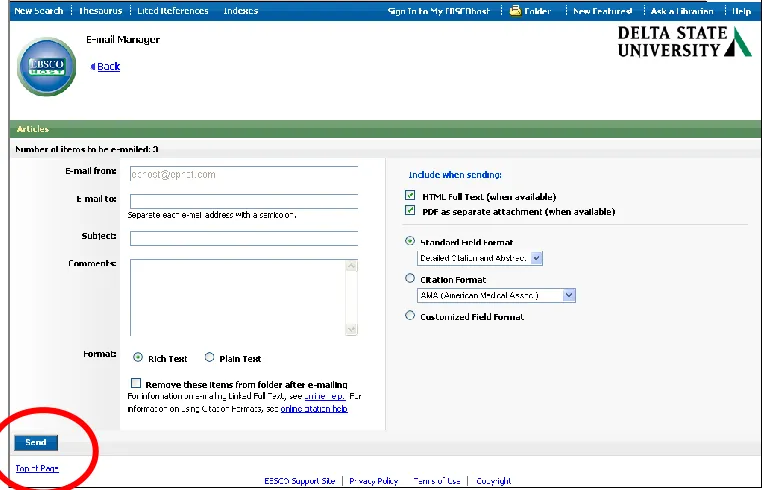Open EBSCO Support Site link
The width and height of the screenshot is (762, 490).
pyautogui.click(x=300, y=481)
